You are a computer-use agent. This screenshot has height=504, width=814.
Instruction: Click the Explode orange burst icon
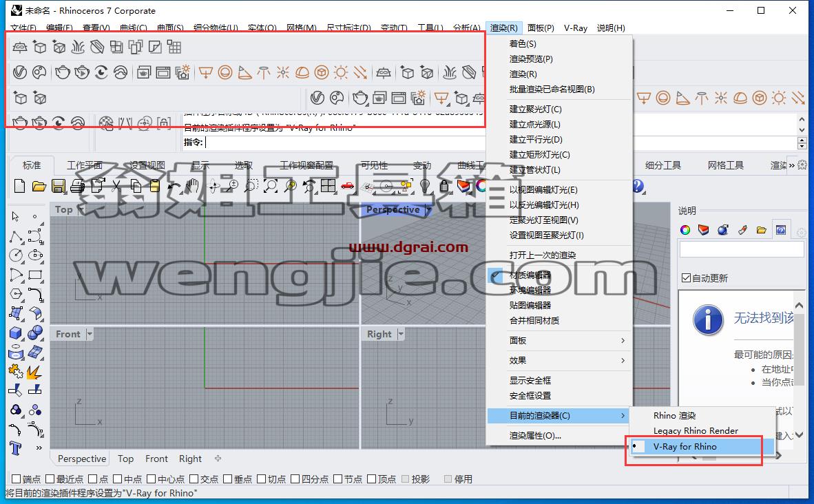(x=34, y=372)
